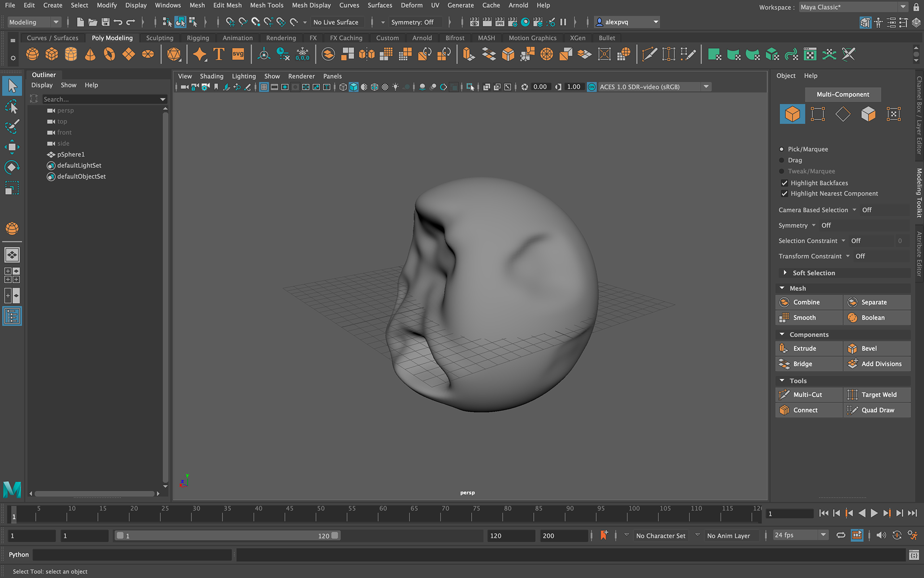Create a polygon cube from the shelf

pos(51,54)
